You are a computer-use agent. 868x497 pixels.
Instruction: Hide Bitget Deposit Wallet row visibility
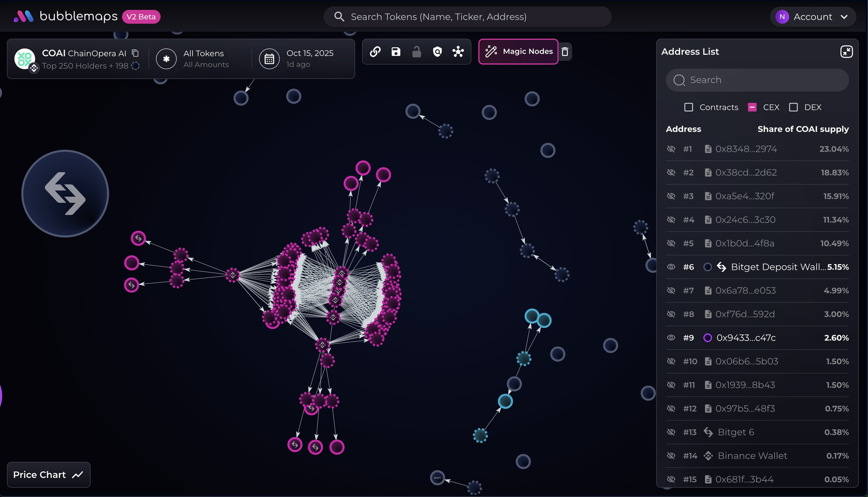[x=671, y=267]
